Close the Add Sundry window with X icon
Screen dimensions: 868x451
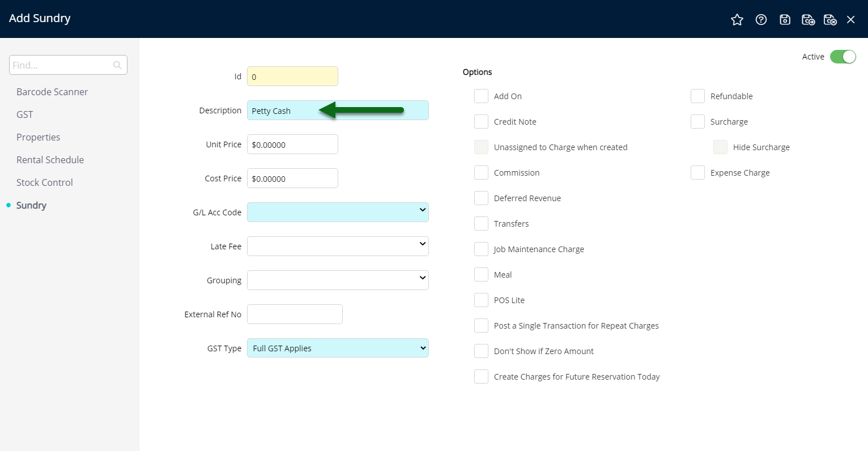850,19
